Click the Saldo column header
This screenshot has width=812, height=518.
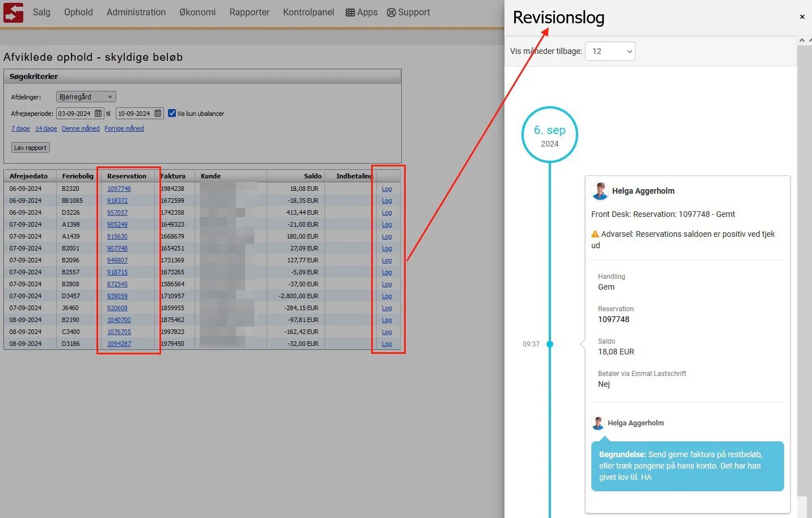(x=313, y=176)
